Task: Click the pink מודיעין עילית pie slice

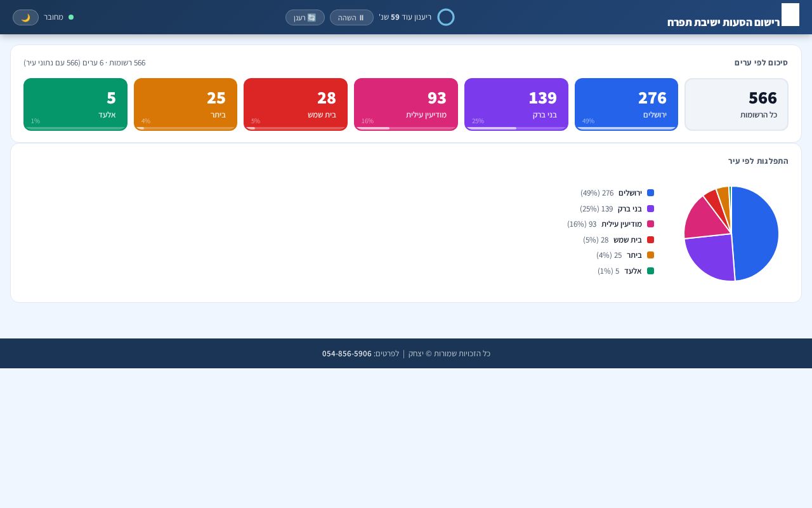Action: 703,219
